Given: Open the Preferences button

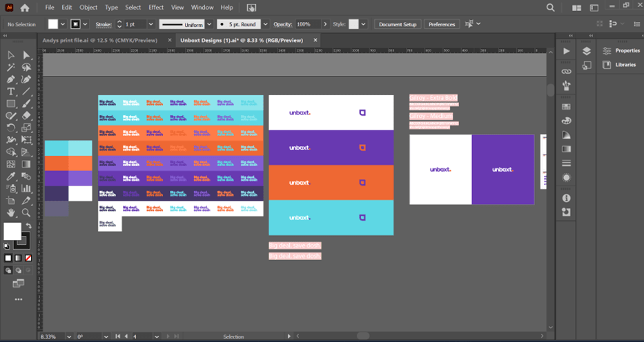Looking at the screenshot, I should [x=441, y=24].
